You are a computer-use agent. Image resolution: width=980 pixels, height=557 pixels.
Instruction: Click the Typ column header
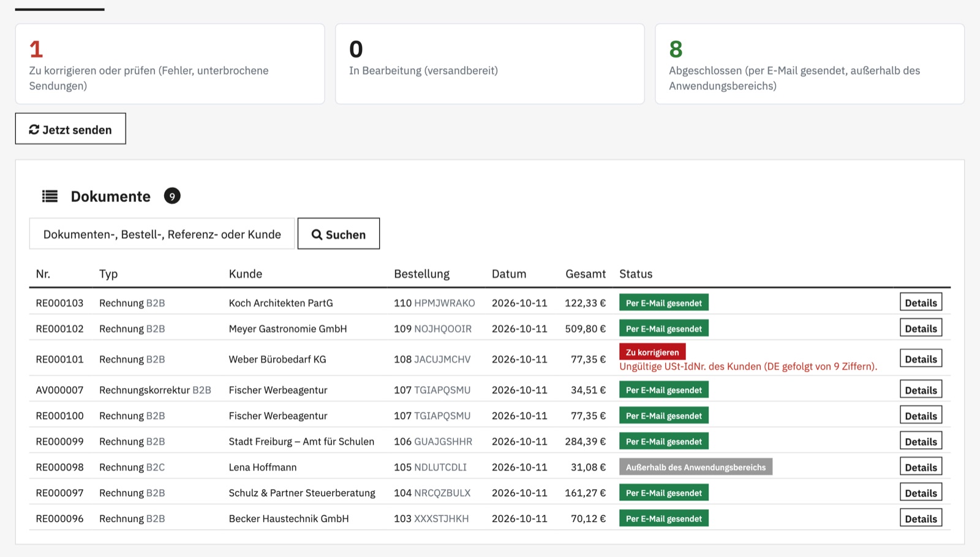click(x=108, y=274)
